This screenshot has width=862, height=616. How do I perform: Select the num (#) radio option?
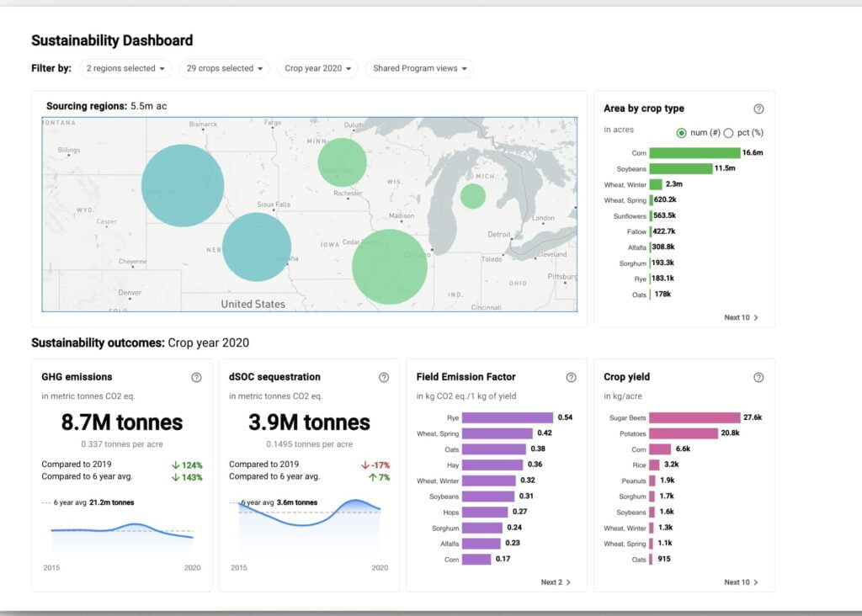point(682,133)
